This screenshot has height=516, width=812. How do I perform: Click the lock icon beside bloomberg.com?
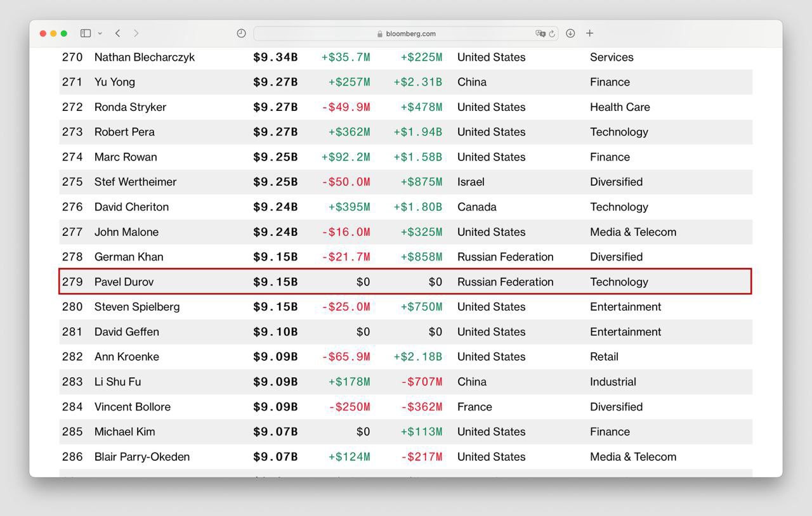[x=379, y=34]
